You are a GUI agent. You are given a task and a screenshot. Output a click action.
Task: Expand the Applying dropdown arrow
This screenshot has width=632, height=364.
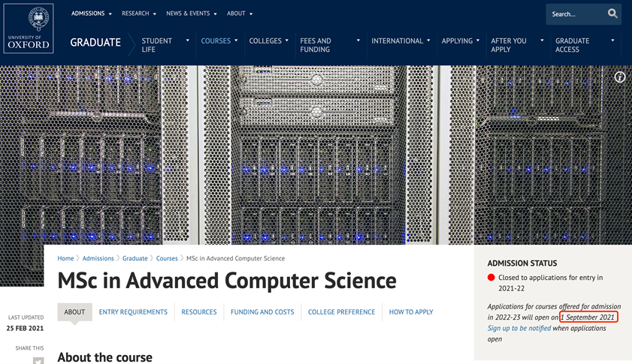[x=478, y=41]
